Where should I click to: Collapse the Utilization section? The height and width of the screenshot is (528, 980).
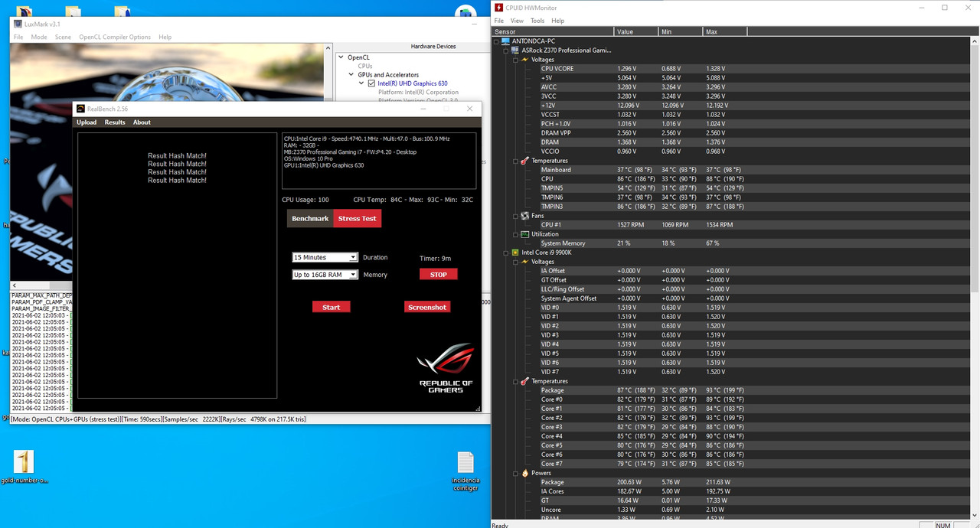516,234
